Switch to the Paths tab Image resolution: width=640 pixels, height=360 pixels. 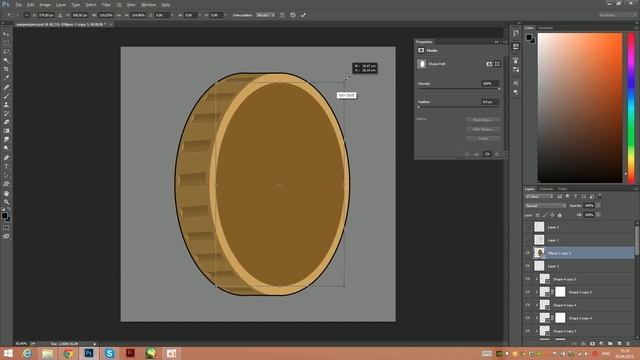(x=562, y=189)
